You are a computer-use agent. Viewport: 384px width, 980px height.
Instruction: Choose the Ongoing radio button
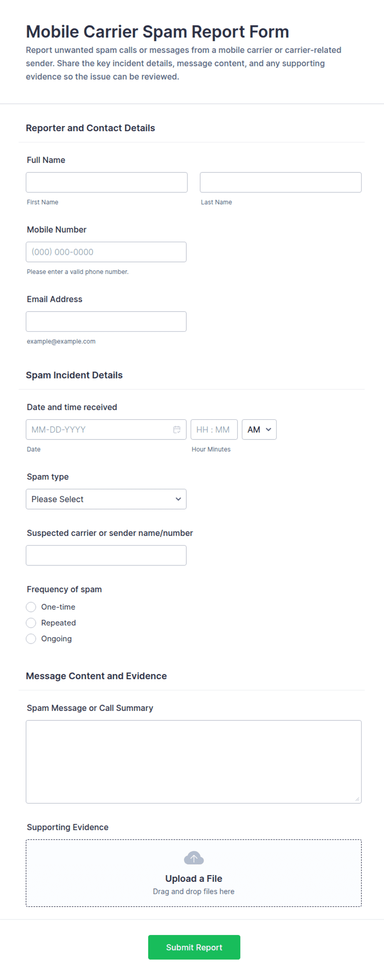(x=31, y=639)
